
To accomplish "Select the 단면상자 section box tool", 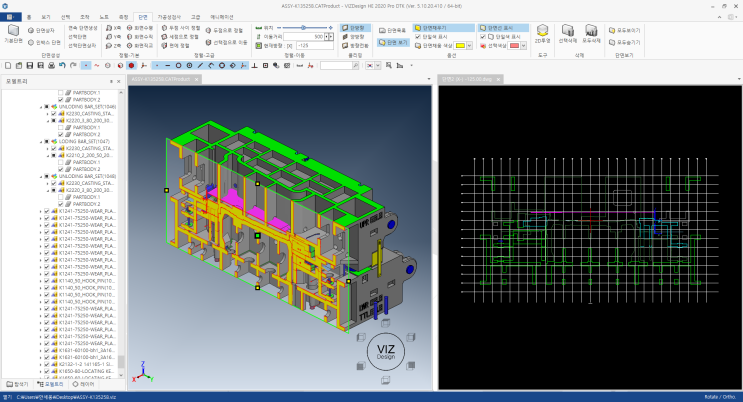I will 41,30.
